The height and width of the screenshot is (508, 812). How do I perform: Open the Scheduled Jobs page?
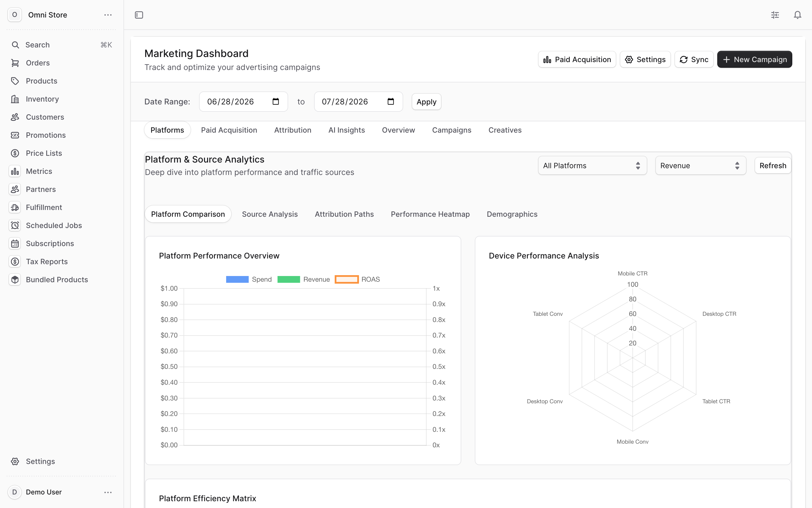pos(54,225)
